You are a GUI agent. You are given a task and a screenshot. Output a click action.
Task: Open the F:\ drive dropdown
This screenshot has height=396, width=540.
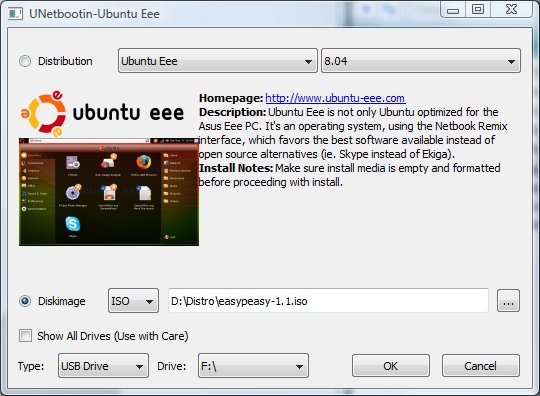coord(253,366)
